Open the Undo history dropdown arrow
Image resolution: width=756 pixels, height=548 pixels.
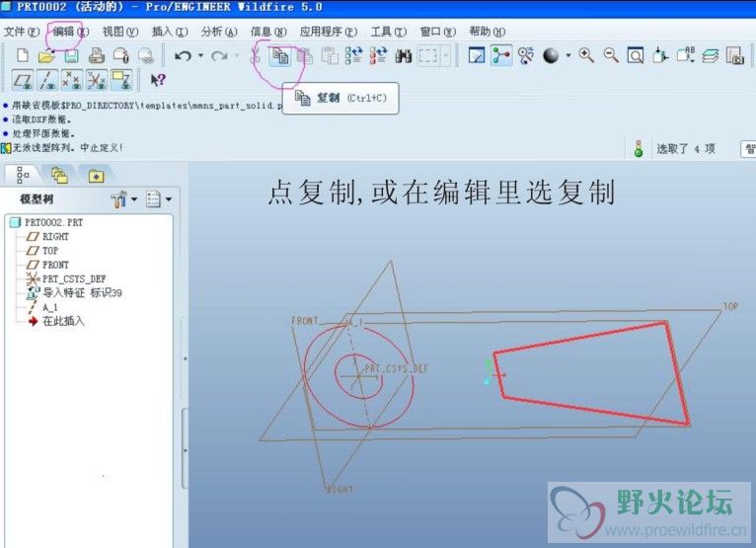pos(200,56)
